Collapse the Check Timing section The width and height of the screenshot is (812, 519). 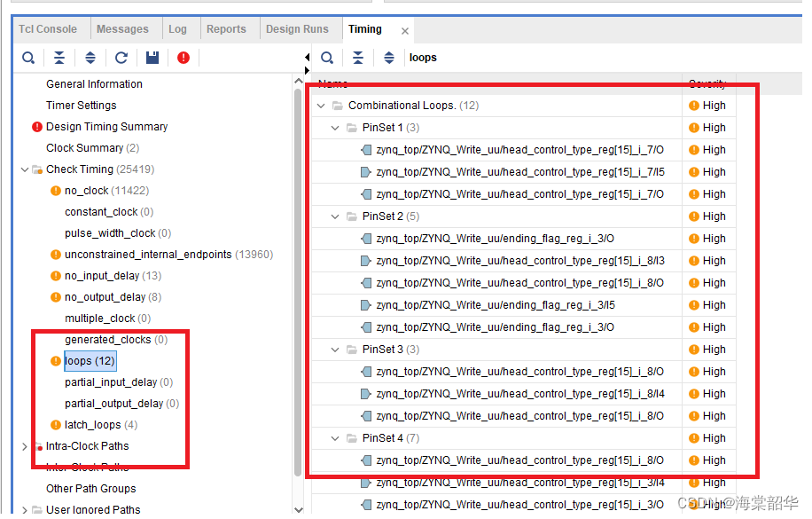pyautogui.click(x=24, y=169)
